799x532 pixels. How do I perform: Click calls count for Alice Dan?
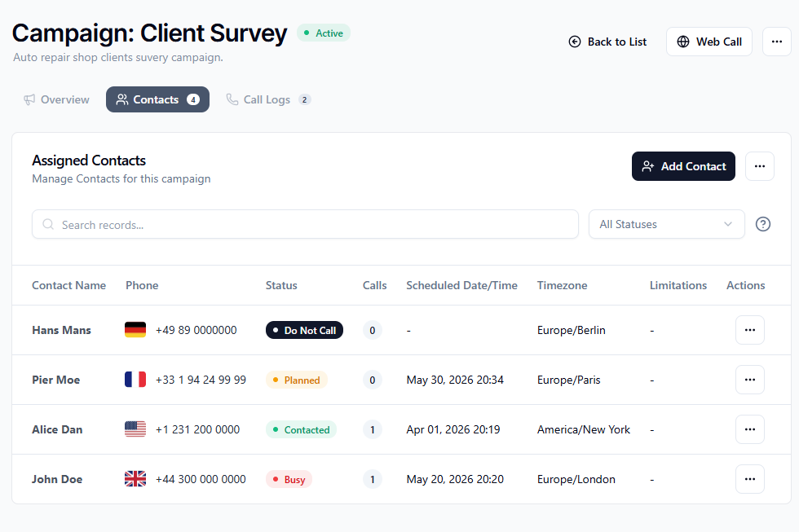(x=373, y=429)
